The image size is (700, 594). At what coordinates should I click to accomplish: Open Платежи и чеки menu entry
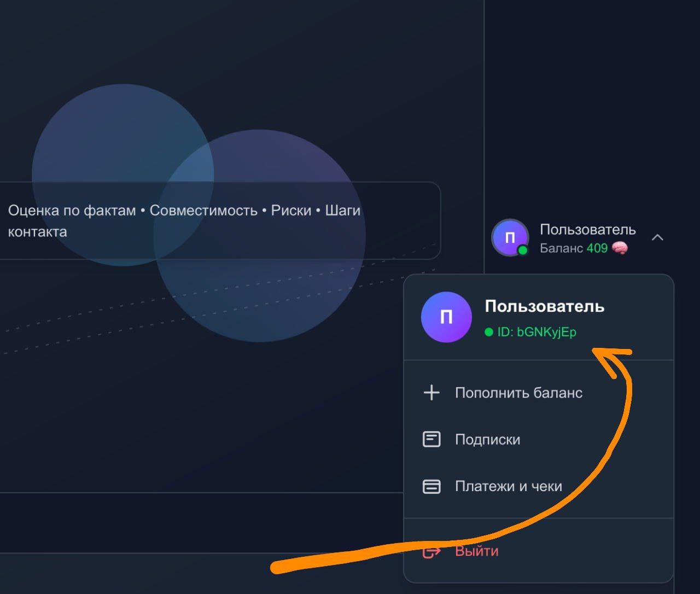coord(508,486)
